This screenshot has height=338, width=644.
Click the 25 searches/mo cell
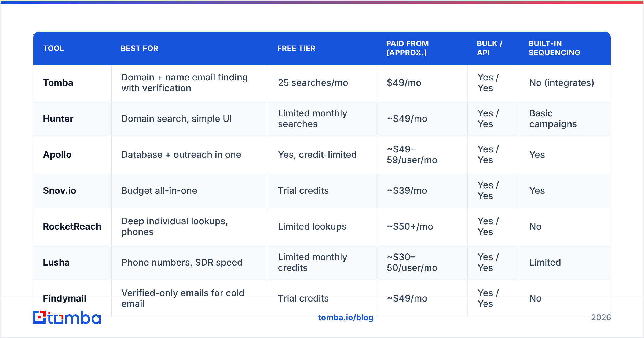coord(313,83)
